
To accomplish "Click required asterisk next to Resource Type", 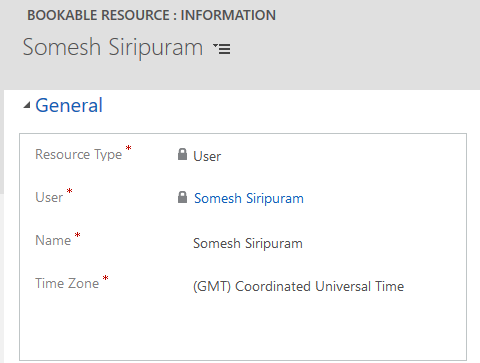I will click(x=128, y=148).
